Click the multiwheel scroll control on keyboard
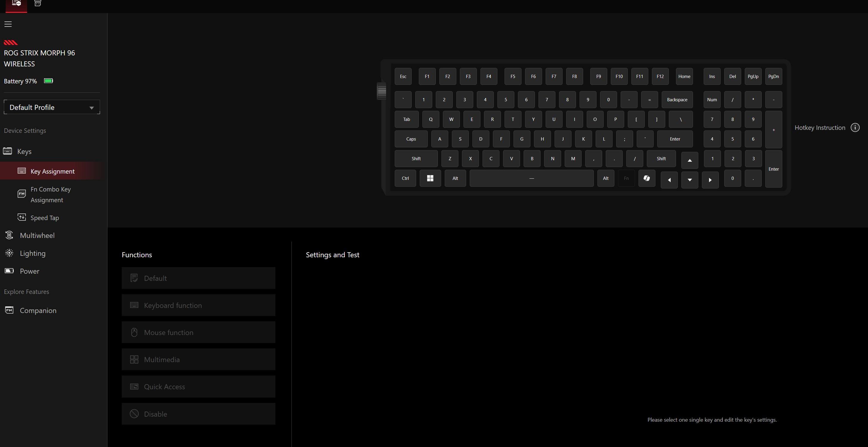Screen dimensions: 868x447 point(381,91)
